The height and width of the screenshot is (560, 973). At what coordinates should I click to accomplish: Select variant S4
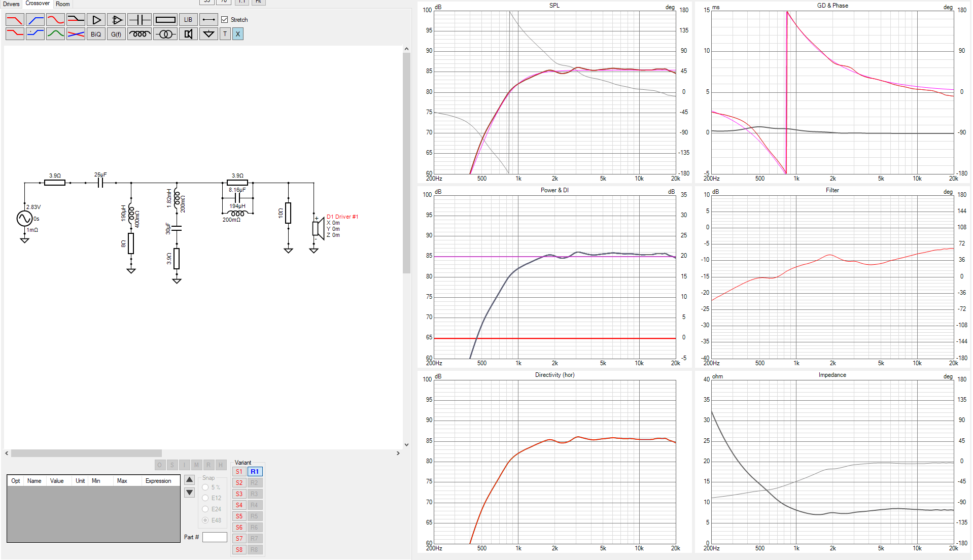point(239,505)
